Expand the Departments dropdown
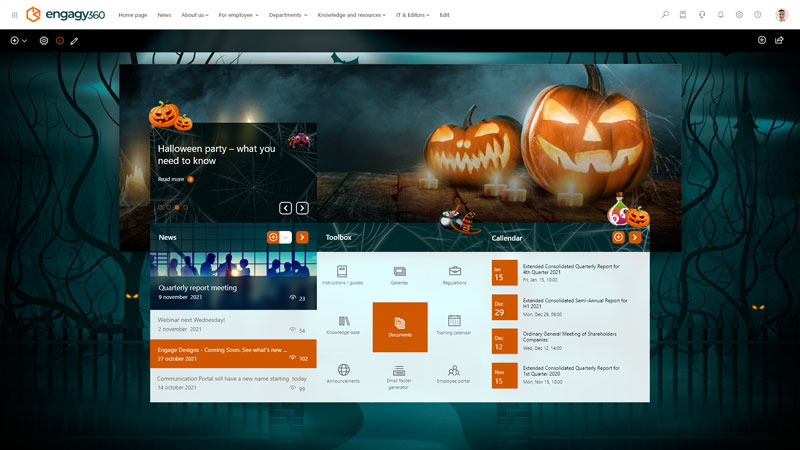The image size is (800, 450). [x=288, y=15]
